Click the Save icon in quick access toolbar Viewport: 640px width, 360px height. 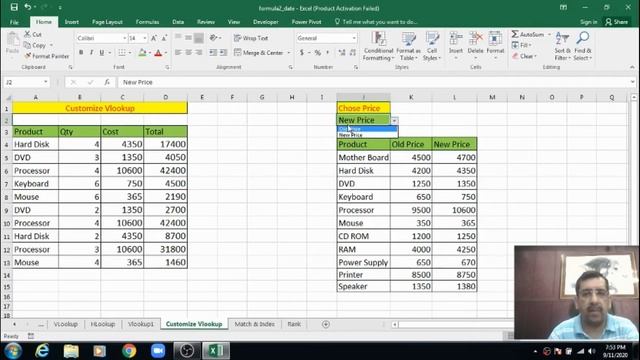tap(14, 7)
